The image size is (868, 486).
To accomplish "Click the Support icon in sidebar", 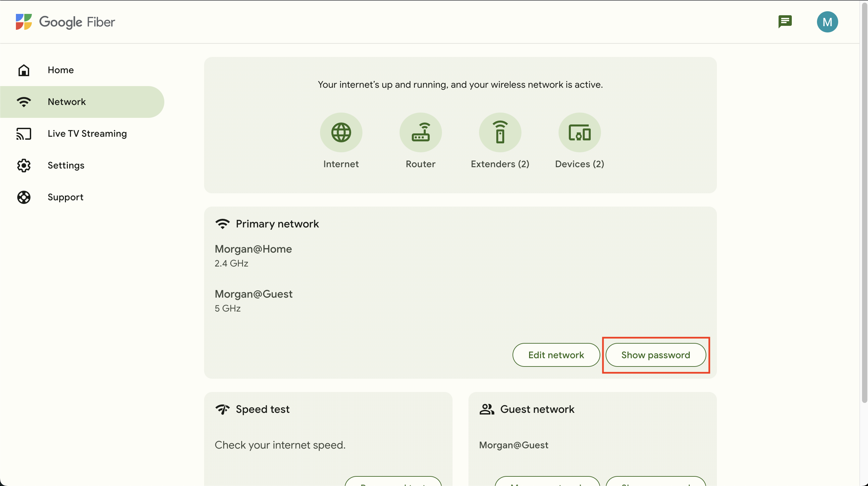I will (23, 197).
